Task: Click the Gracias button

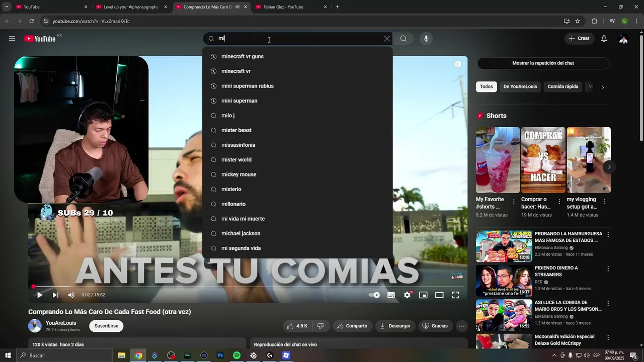Action: 435,326
